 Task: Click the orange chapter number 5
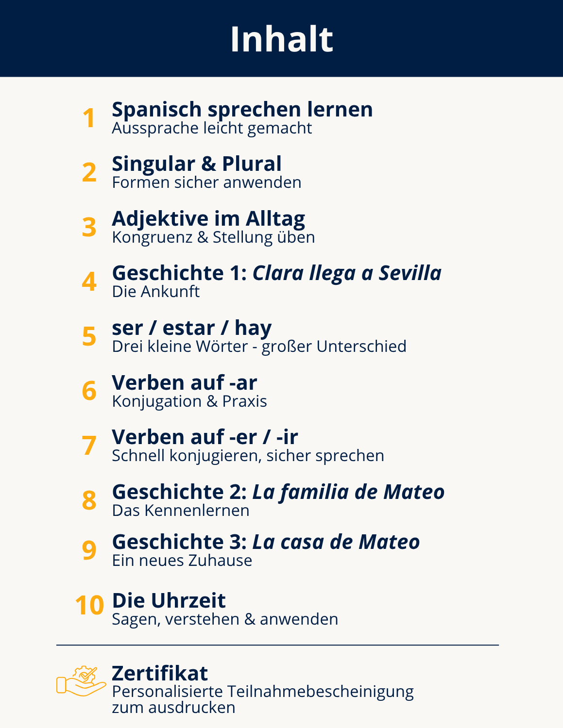pos(89,337)
